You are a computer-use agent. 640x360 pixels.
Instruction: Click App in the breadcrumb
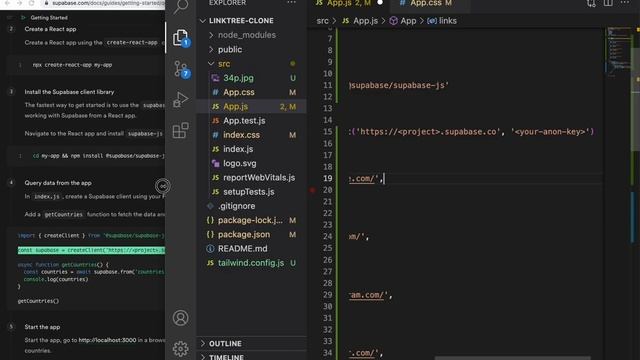[x=408, y=21]
